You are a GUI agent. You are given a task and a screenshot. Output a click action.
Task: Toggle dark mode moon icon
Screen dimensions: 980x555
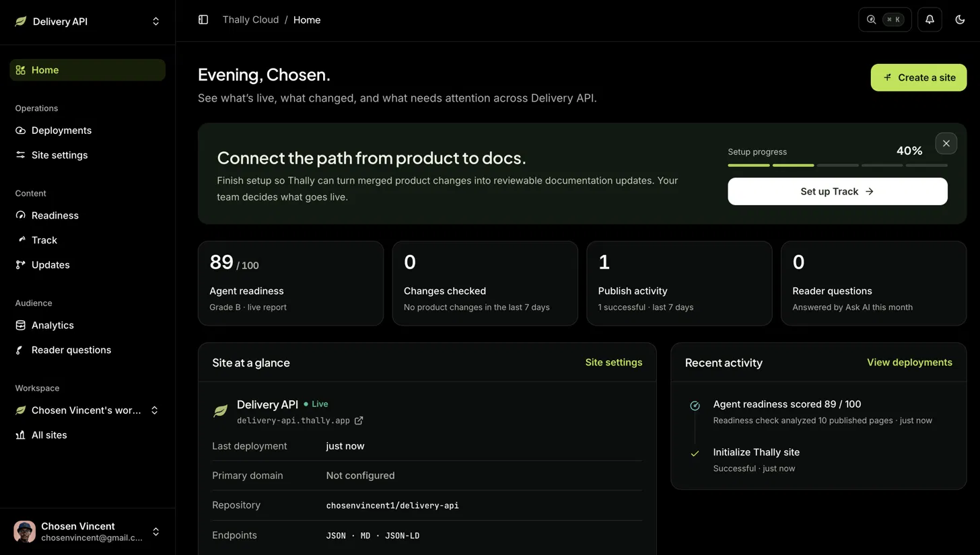point(960,20)
